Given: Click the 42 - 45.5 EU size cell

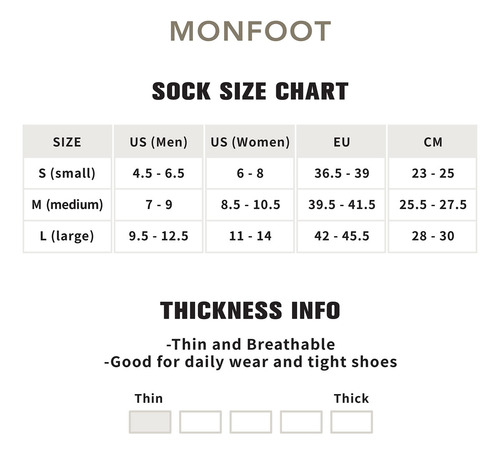Looking at the screenshot, I should [x=341, y=236].
